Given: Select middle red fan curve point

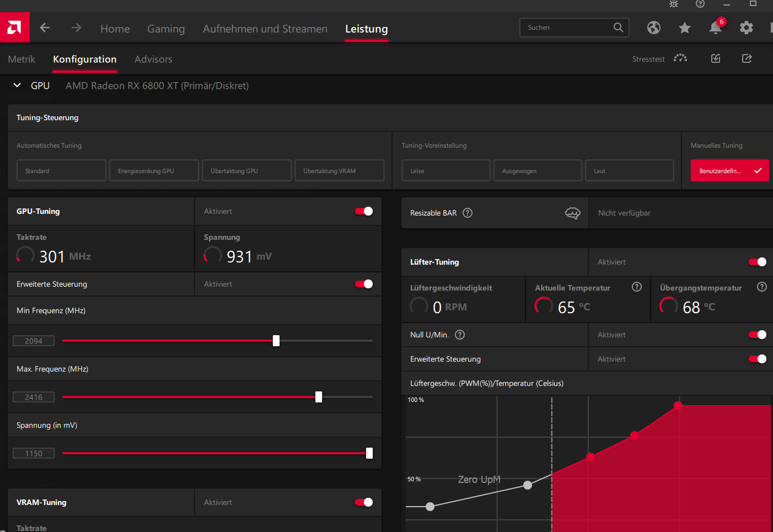Looking at the screenshot, I should point(635,436).
